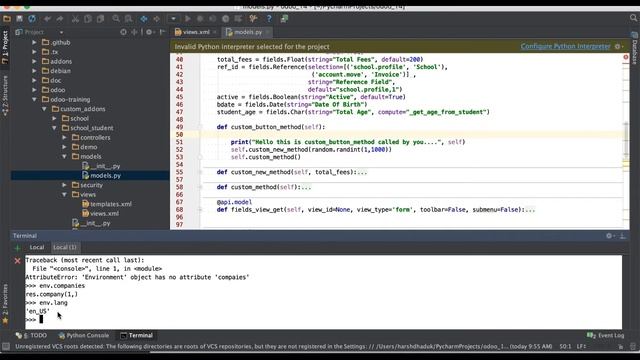This screenshot has height=360, width=640.
Task: Add a new terminal session with plus
Action: 17,248
